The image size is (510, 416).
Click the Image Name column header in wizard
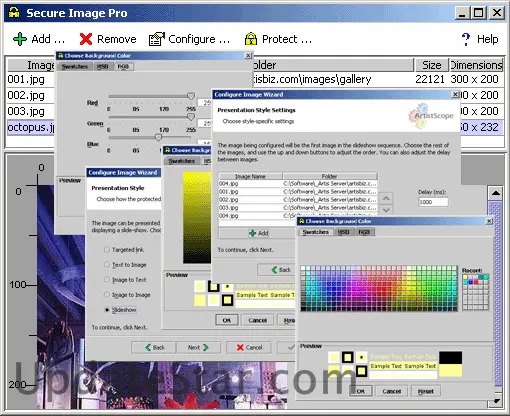(250, 176)
